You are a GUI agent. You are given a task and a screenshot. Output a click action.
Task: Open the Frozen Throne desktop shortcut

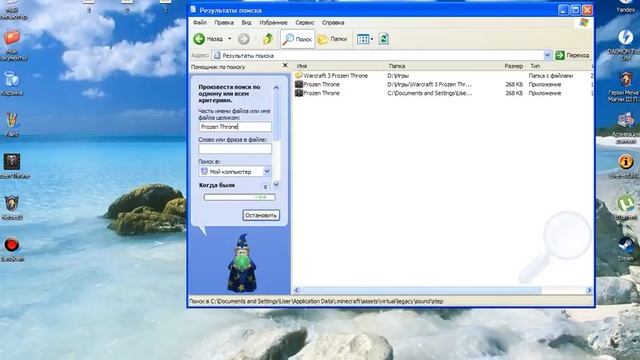[x=13, y=166]
